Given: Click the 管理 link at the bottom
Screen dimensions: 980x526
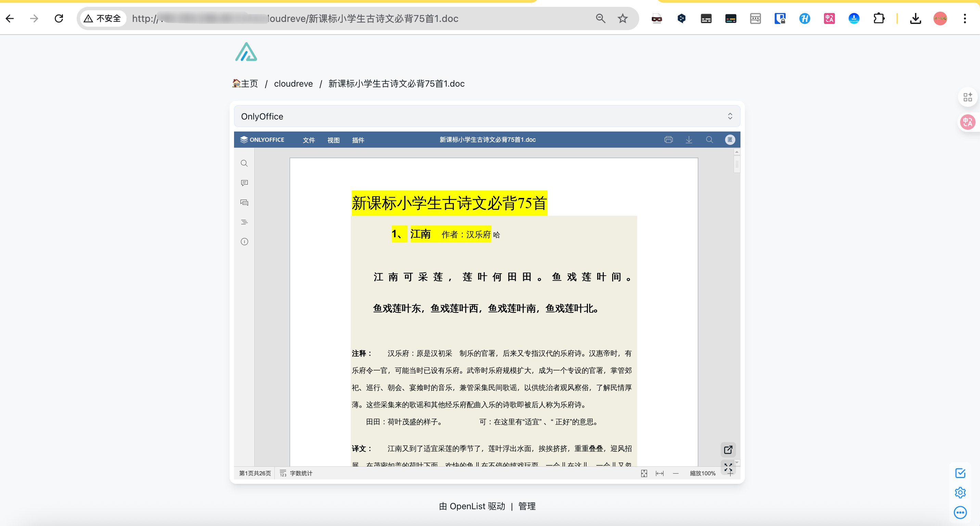Looking at the screenshot, I should (x=527, y=506).
